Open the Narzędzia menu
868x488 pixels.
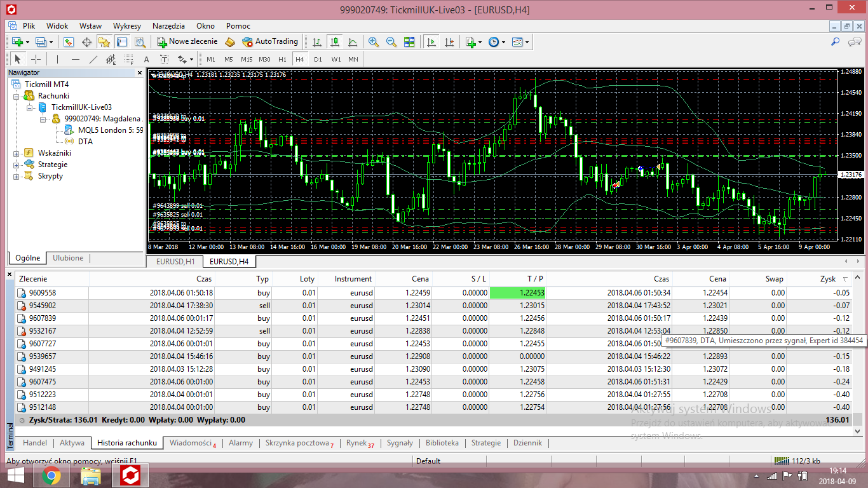(168, 26)
